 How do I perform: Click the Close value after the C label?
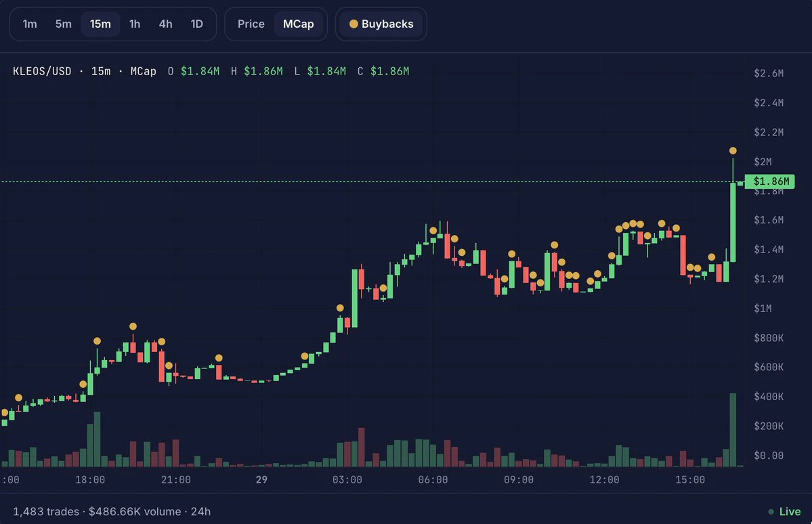pyautogui.click(x=389, y=72)
